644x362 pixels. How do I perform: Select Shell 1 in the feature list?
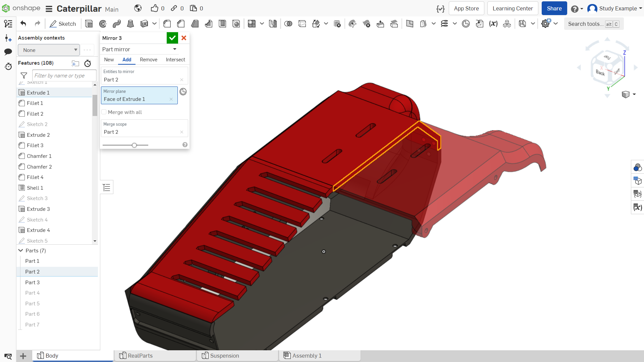pos(55,188)
